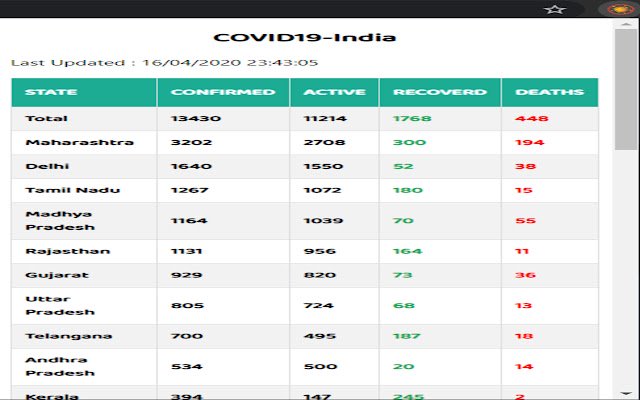
Task: Click Tamil Nadu recovered value 180
Action: (408, 190)
